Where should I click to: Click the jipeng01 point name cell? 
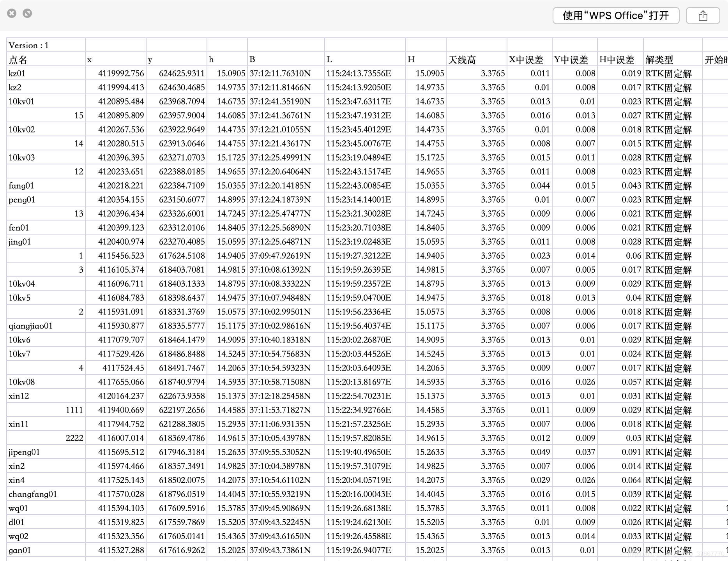46,452
